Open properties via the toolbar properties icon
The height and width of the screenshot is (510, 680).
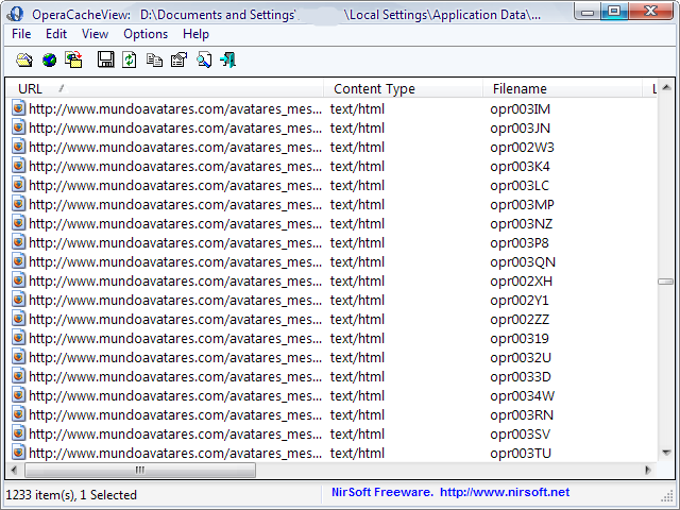pos(179,60)
